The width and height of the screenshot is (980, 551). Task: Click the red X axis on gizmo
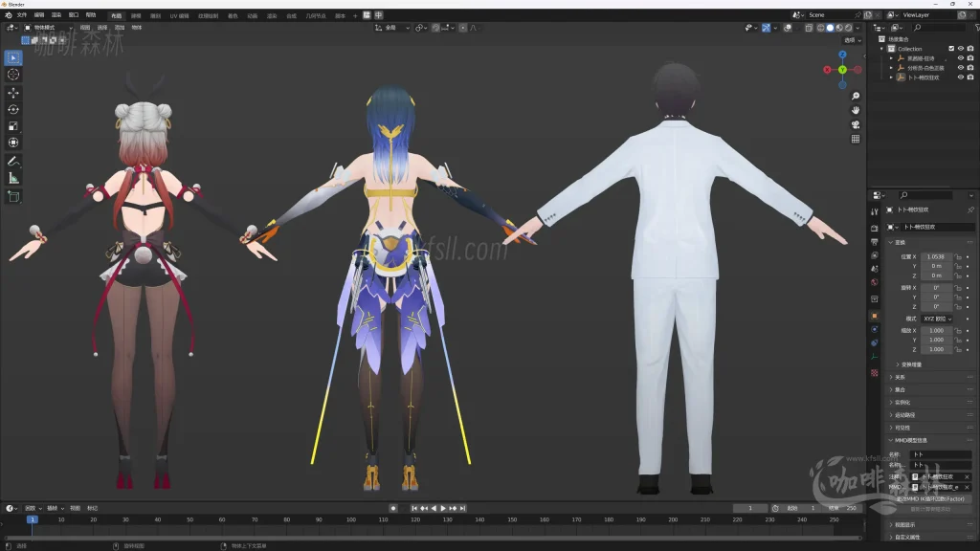tap(828, 70)
